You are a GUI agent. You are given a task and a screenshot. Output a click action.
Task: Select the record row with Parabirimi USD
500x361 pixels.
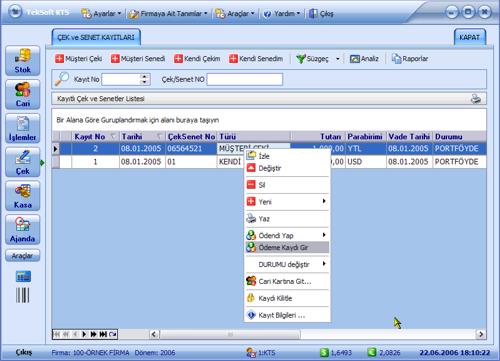point(269,162)
